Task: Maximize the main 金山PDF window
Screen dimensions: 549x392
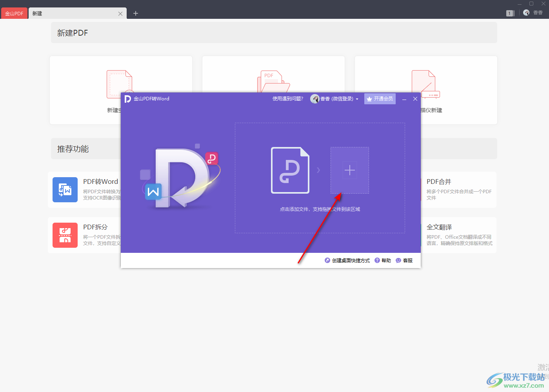Action: coord(531,4)
